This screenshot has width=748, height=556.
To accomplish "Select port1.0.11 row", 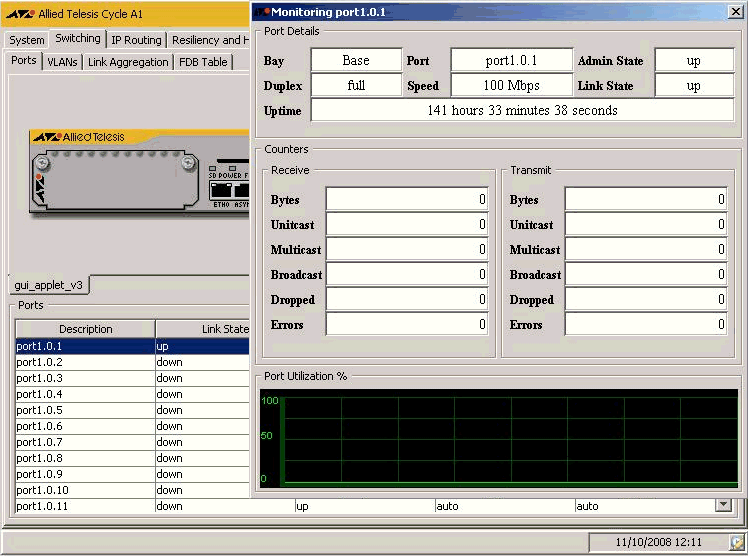I will coord(365,506).
